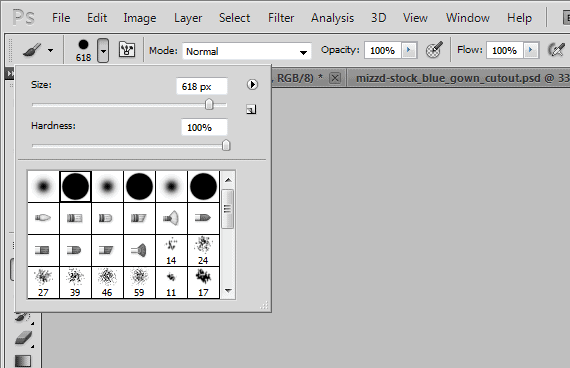Screen dimensions: 570x368
Task: Create new preset from this brush
Action: click(x=251, y=109)
